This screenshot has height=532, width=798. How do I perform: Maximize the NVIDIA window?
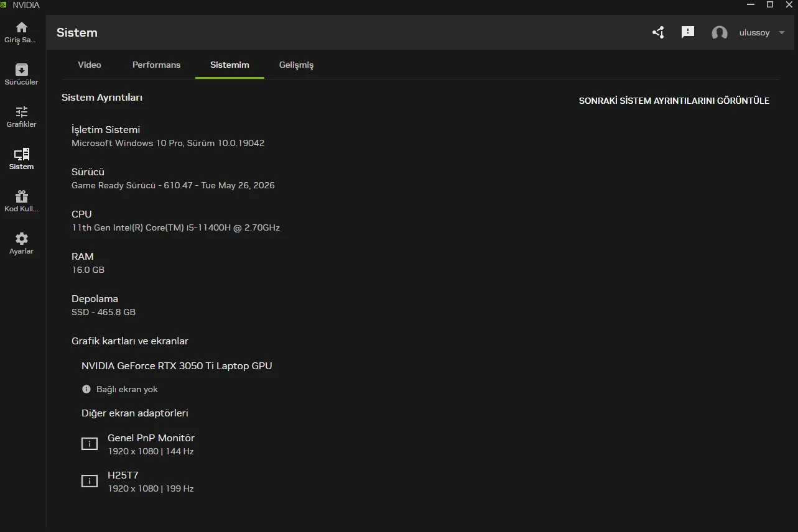point(770,4)
